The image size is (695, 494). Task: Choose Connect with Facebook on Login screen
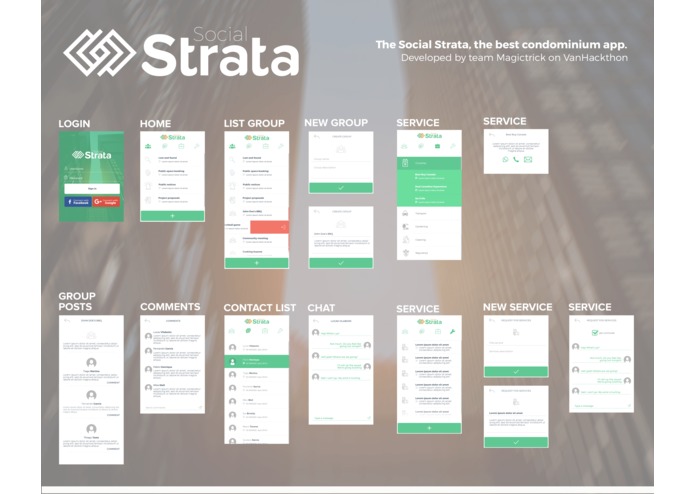point(78,202)
